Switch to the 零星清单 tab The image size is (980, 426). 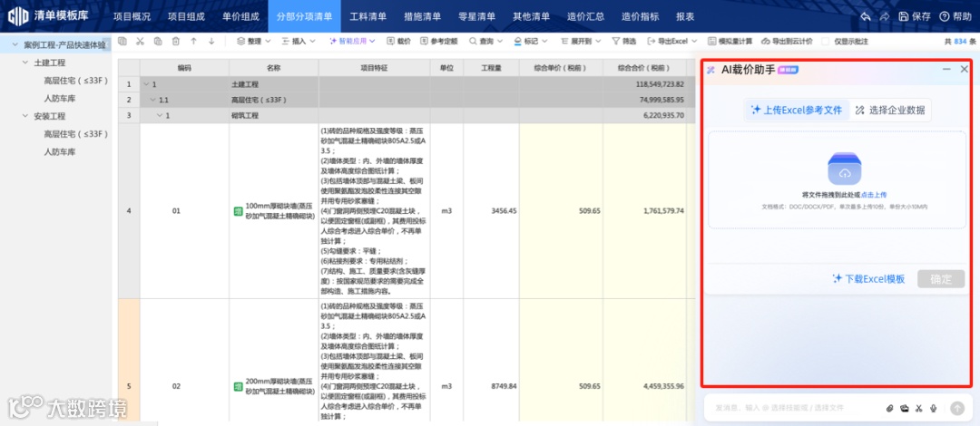pyautogui.click(x=477, y=17)
